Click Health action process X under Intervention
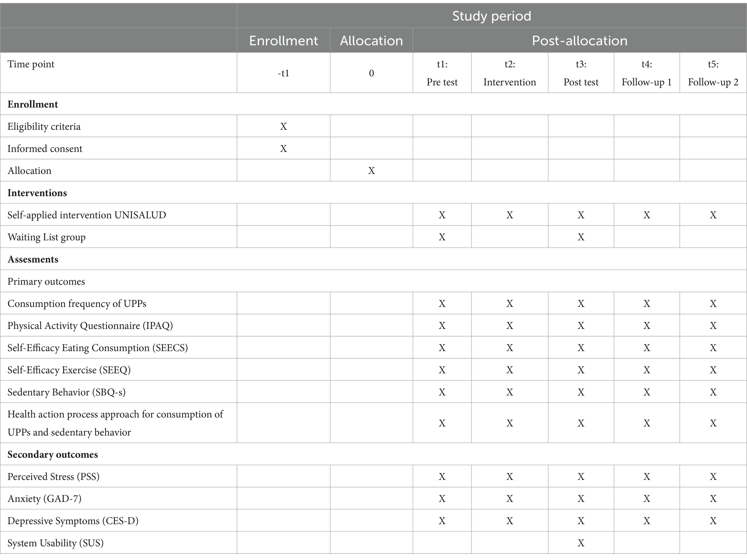The height and width of the screenshot is (560, 747). point(510,423)
